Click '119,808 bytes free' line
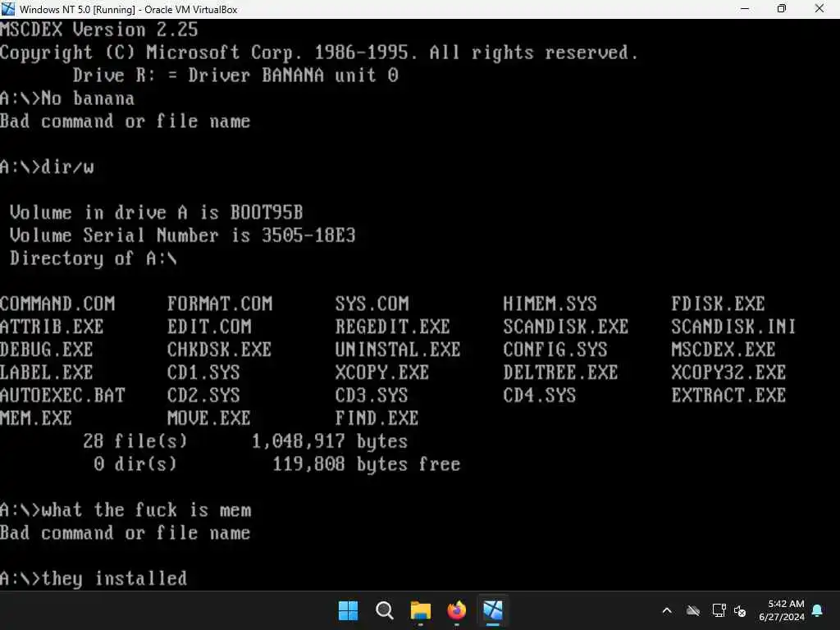The width and height of the screenshot is (840, 630). tap(367, 464)
